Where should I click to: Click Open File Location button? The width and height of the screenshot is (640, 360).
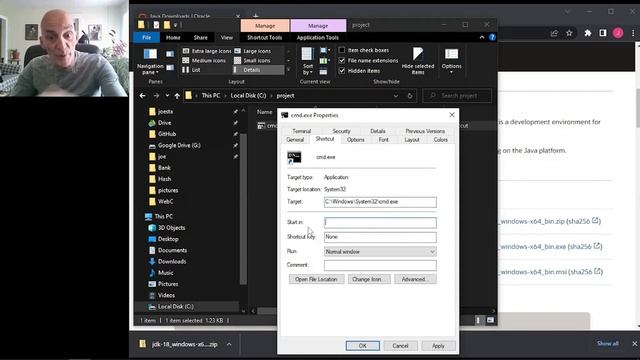click(316, 280)
